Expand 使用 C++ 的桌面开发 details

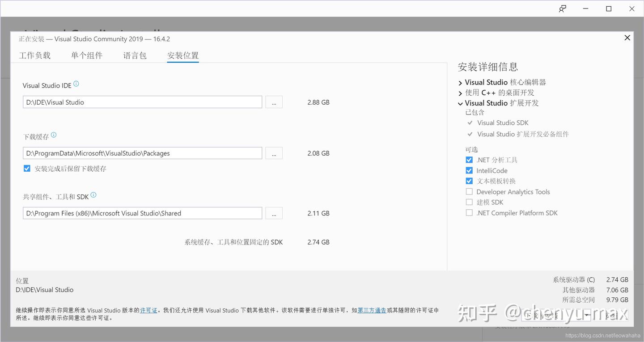point(460,93)
